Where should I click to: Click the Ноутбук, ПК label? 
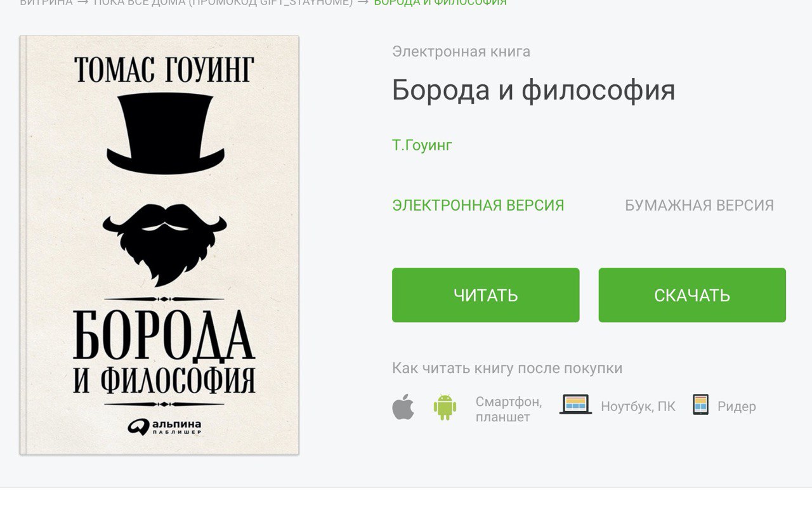tap(638, 407)
